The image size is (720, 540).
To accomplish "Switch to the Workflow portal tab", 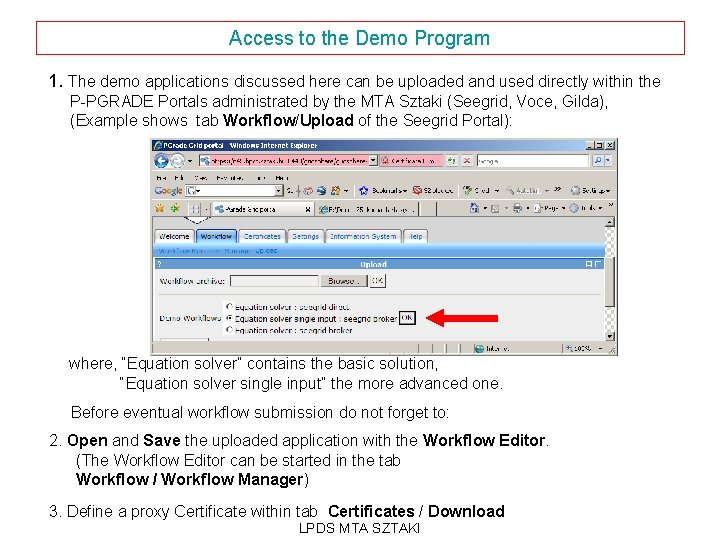I will [216, 236].
